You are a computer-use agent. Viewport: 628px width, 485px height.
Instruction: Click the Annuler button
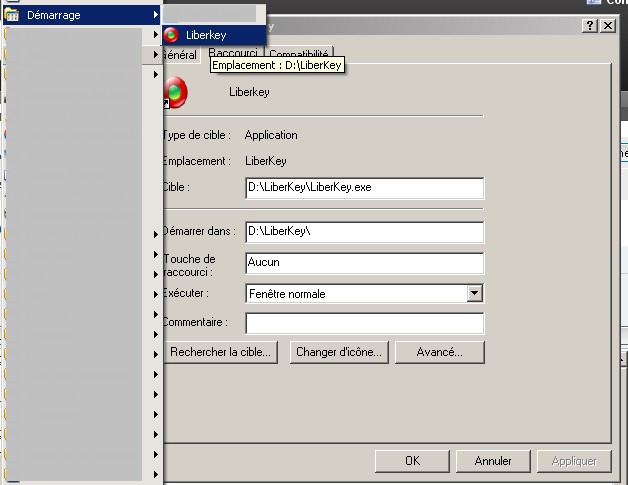pos(493,461)
